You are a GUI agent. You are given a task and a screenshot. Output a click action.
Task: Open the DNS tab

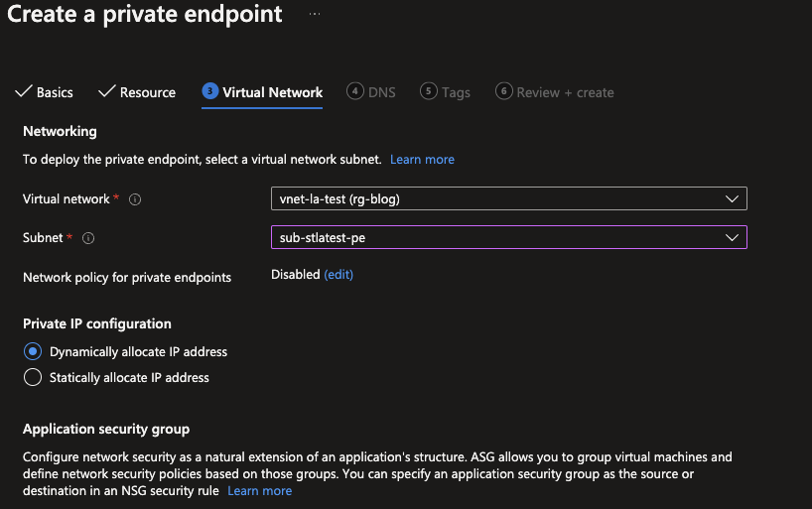381,92
